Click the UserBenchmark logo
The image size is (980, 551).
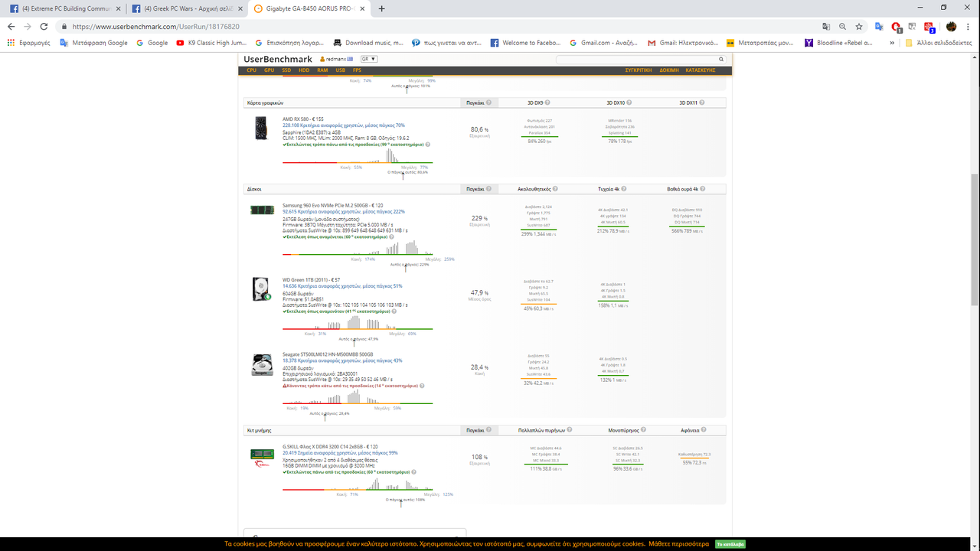(x=278, y=59)
